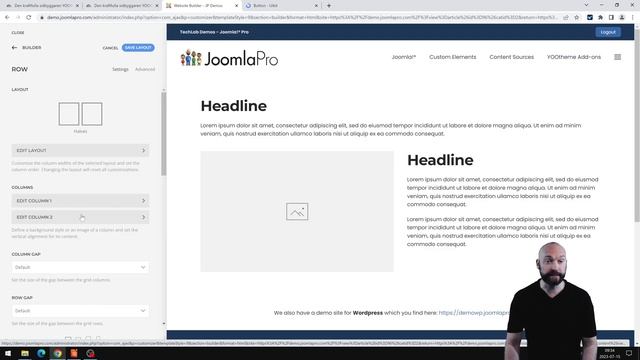
Task: Open the Windows Start menu
Action: click(8, 353)
